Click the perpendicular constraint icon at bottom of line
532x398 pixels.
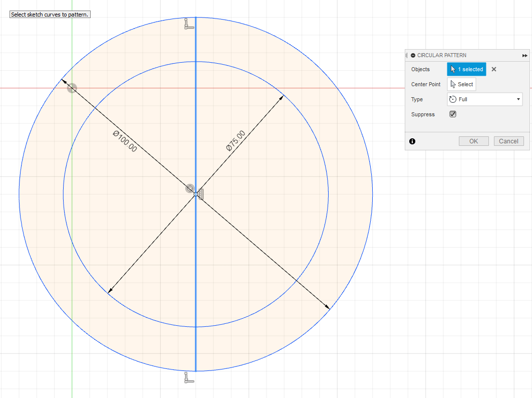[x=189, y=377]
